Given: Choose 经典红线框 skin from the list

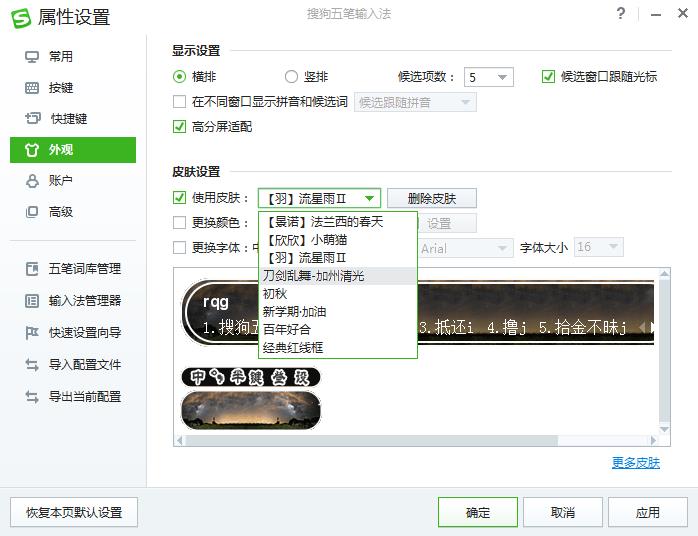Looking at the screenshot, I should coord(338,348).
